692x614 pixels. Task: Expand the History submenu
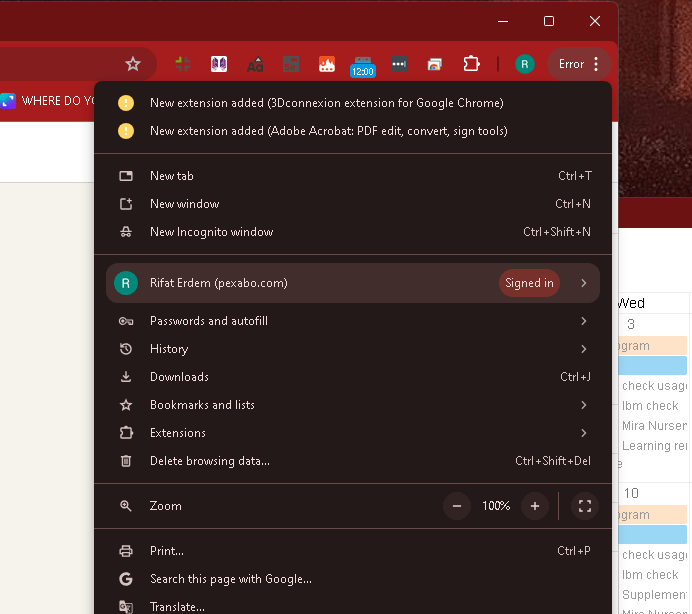[353, 349]
